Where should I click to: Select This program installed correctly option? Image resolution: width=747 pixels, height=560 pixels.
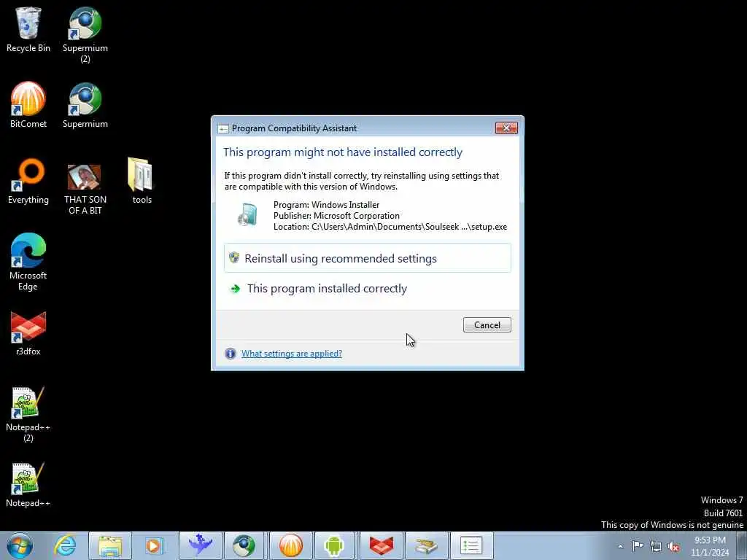point(368,289)
